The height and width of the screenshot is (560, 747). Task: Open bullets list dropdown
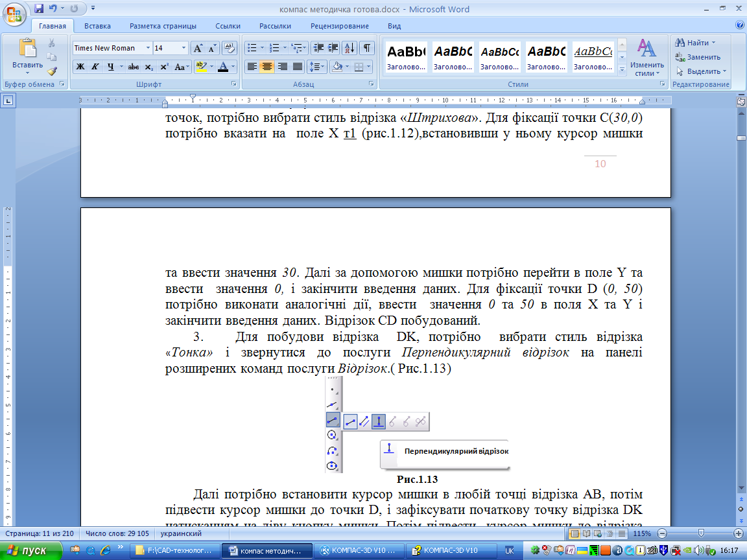[x=262, y=48]
